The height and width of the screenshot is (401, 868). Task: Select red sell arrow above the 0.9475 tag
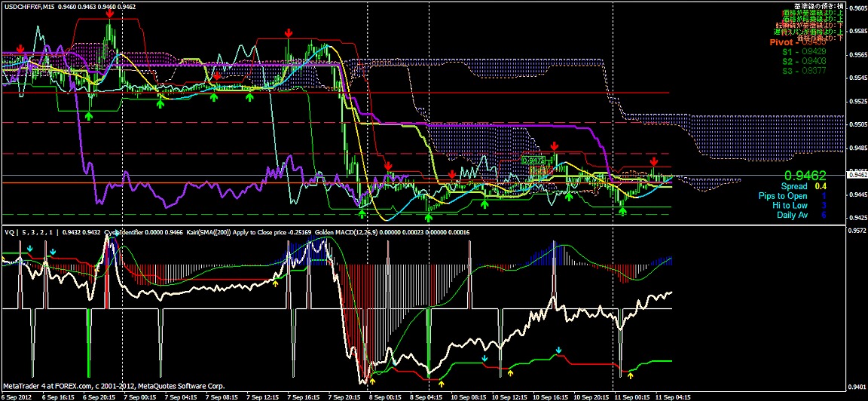[x=554, y=145]
